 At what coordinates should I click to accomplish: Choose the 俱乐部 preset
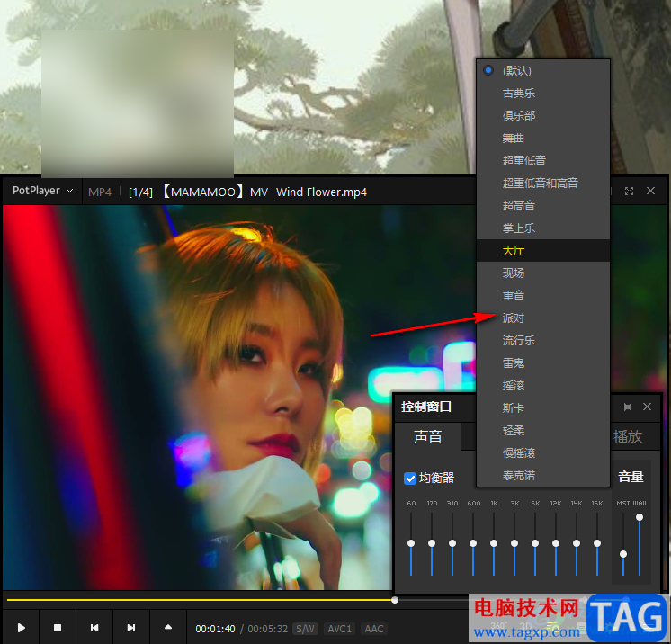click(543, 115)
